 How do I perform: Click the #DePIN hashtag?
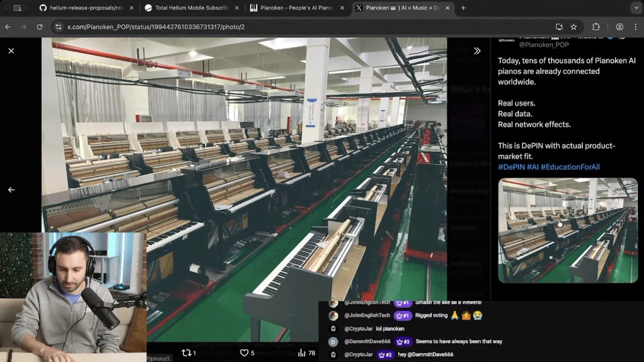pos(511,167)
